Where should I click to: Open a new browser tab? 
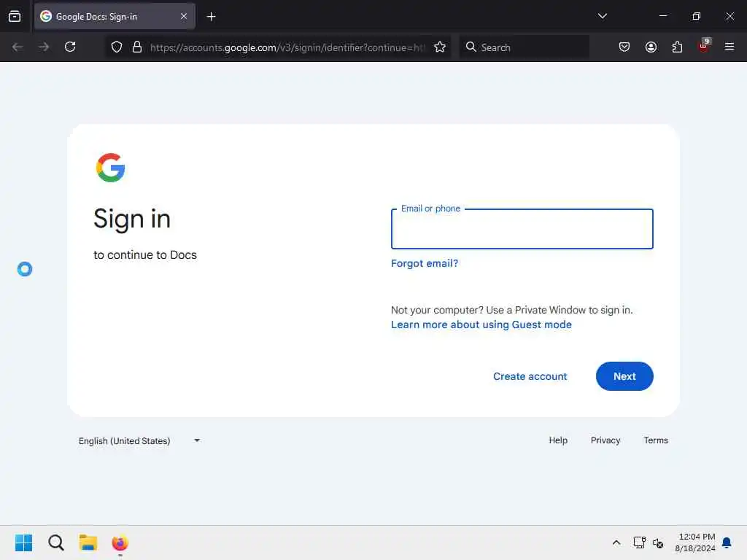pyautogui.click(x=211, y=16)
